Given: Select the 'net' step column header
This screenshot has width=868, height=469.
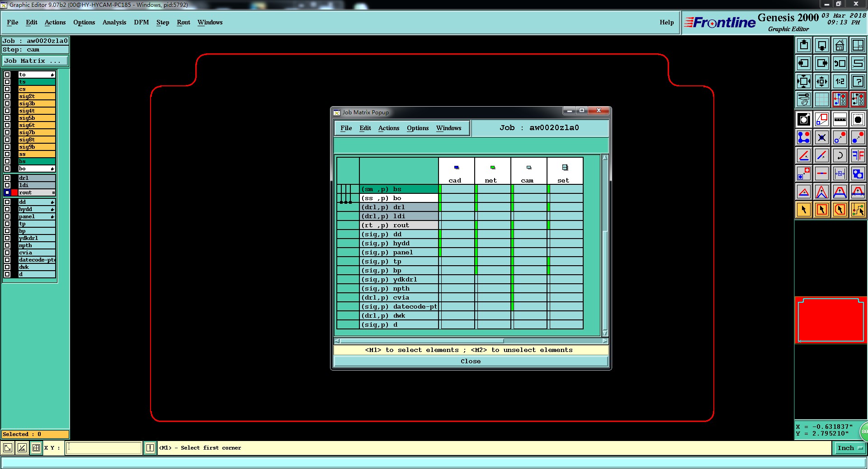Looking at the screenshot, I should (x=493, y=171).
